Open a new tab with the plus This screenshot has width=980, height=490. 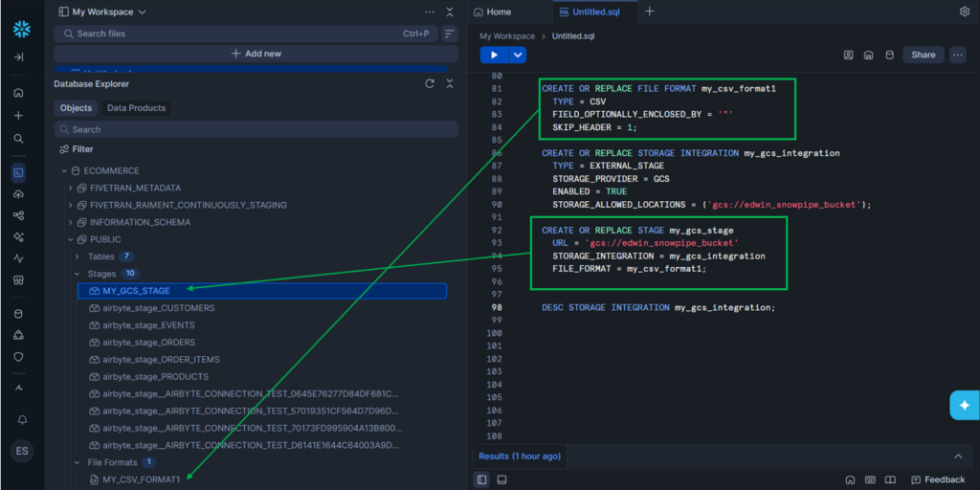point(650,11)
